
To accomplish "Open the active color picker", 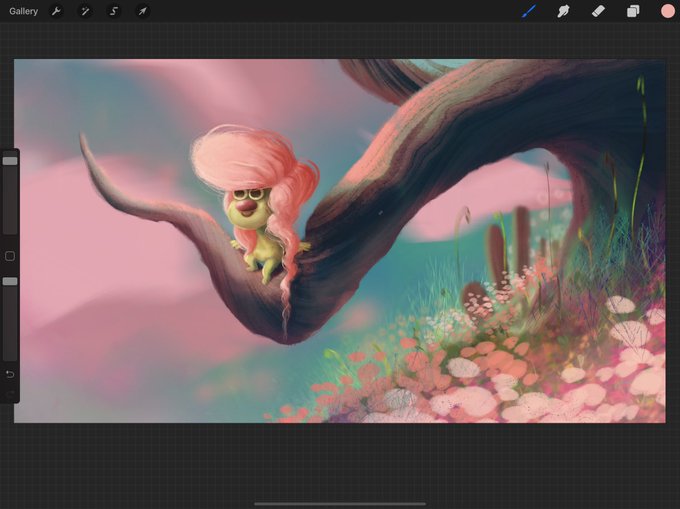I will (x=668, y=11).
